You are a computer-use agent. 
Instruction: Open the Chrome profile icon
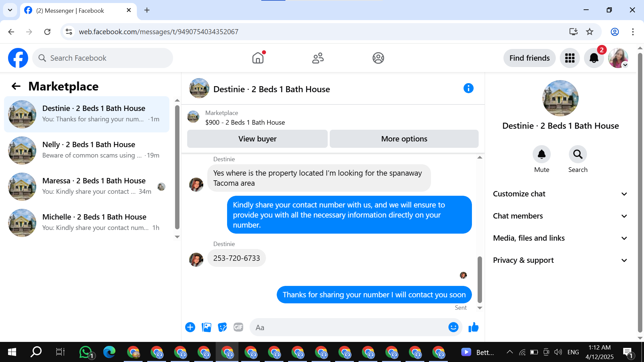point(615,32)
